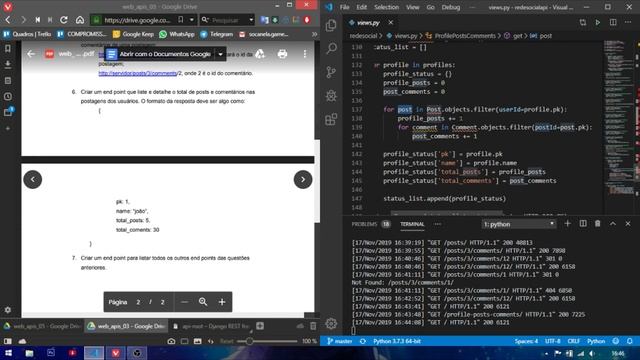Open Vivaldi settings gear in side panel

pyautogui.click(x=8, y=310)
